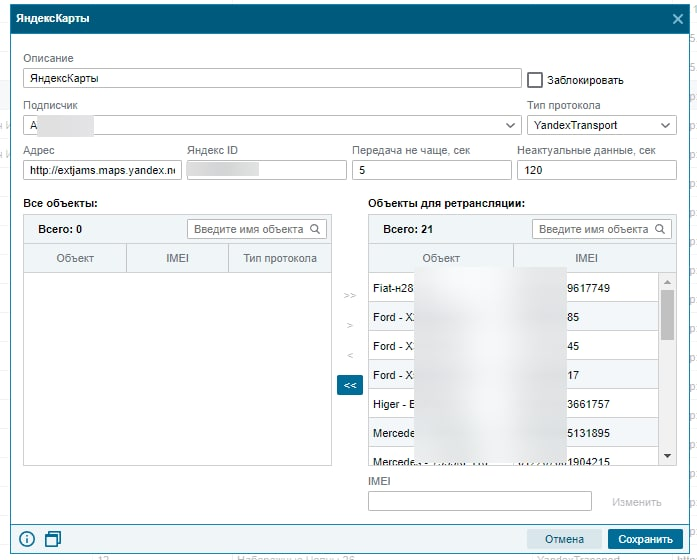This screenshot has width=697, height=560.
Task: Click the Адрес URL field
Action: point(102,170)
